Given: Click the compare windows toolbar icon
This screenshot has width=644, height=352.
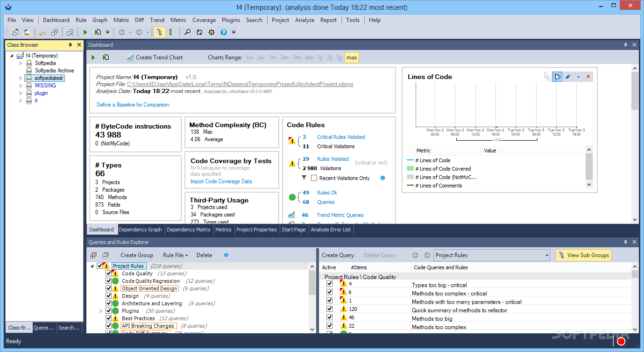Looking at the screenshot, I should click(x=55, y=32).
